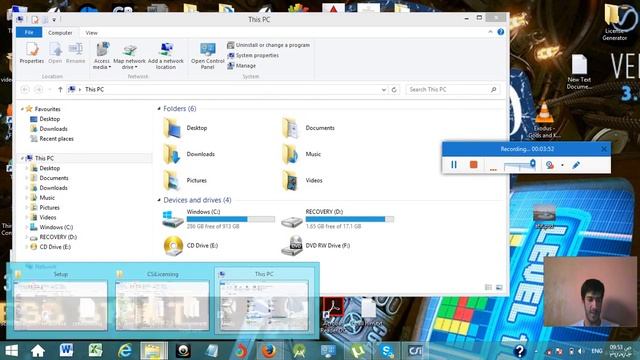Screen dimensions: 640x360
Task: Click the Properties ribbon icon
Action: point(32,53)
